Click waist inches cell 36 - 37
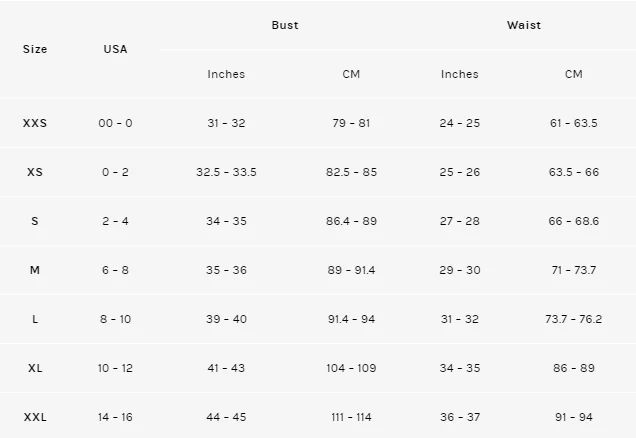 pos(460,417)
